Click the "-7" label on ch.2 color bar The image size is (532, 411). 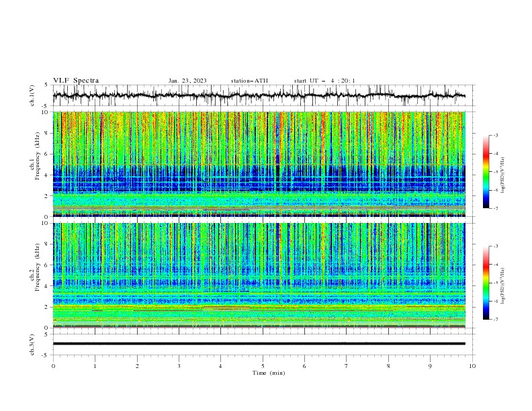tap(495, 320)
